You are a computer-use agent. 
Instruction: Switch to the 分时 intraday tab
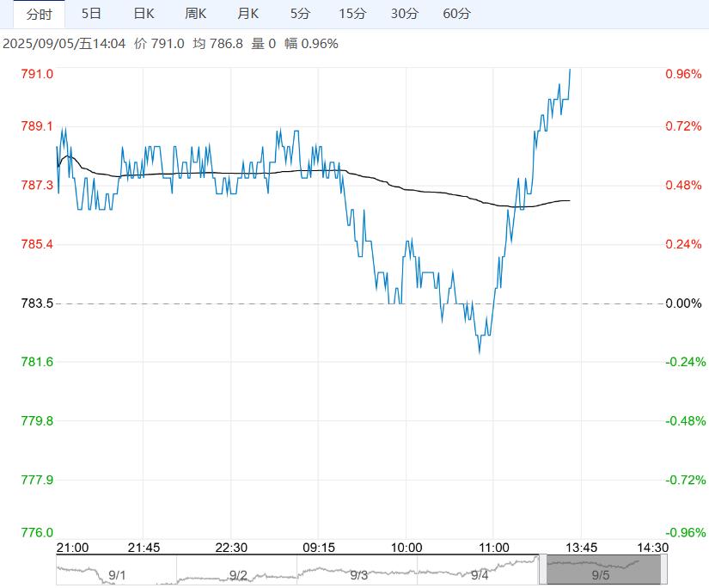(x=39, y=14)
